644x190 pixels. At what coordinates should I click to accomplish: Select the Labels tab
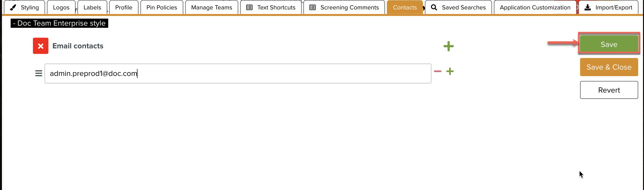click(92, 7)
